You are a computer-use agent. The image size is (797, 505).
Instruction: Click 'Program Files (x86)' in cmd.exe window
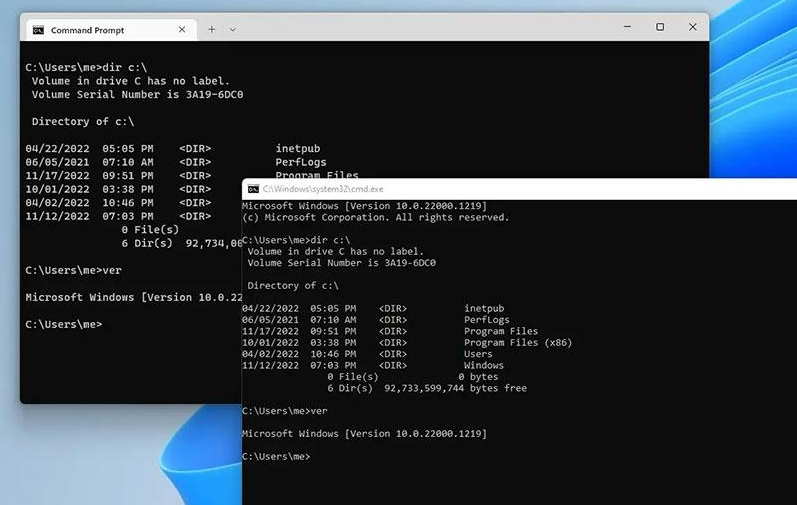click(518, 342)
